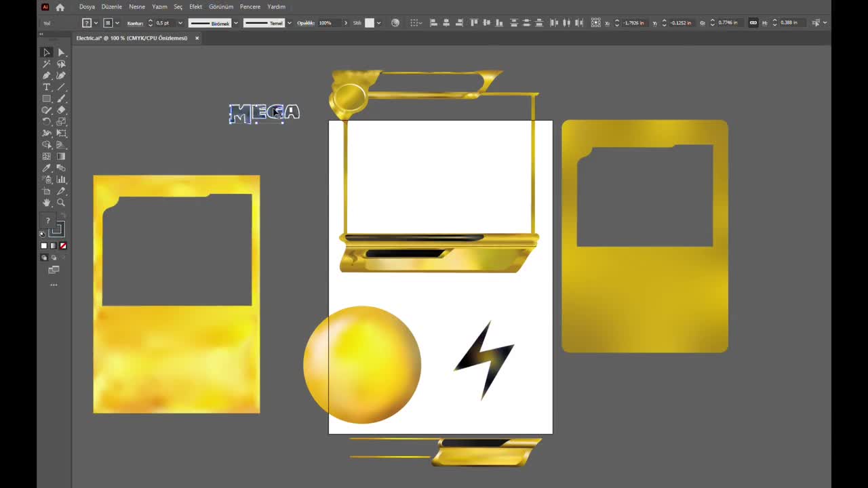Screen dimensions: 868x488
Task: Select the Zoom tool magnifier
Action: (x=61, y=203)
